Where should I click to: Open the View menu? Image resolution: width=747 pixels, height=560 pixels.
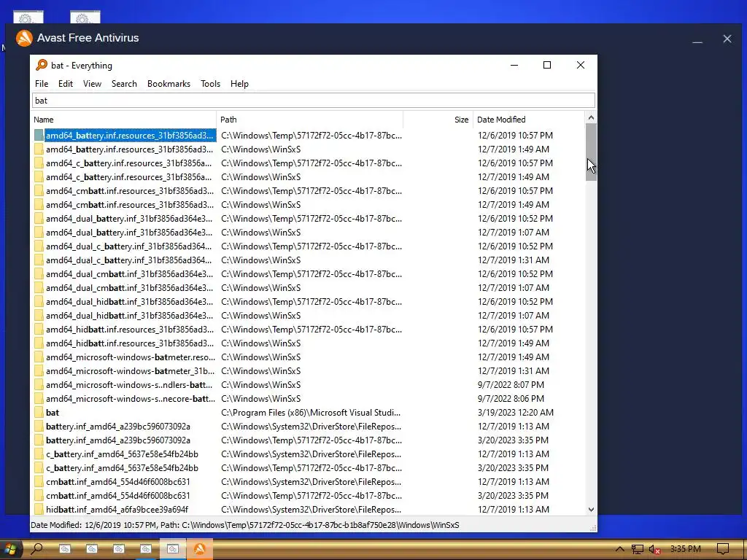tap(92, 84)
